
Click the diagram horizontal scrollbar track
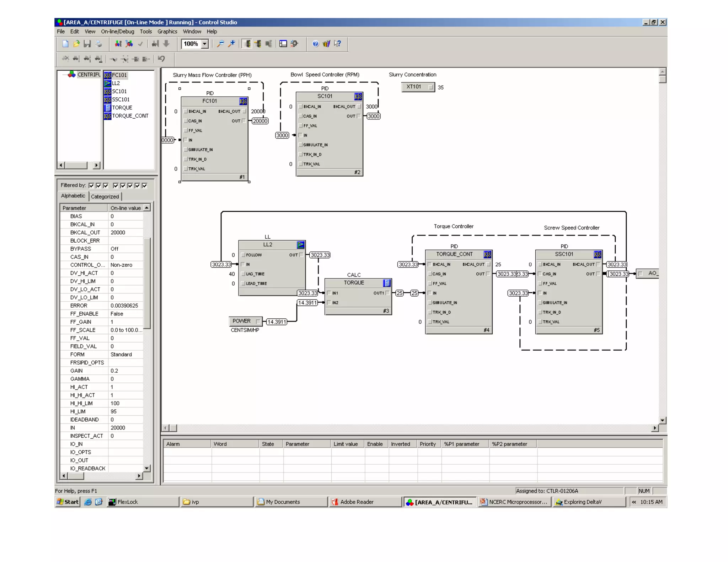412,428
